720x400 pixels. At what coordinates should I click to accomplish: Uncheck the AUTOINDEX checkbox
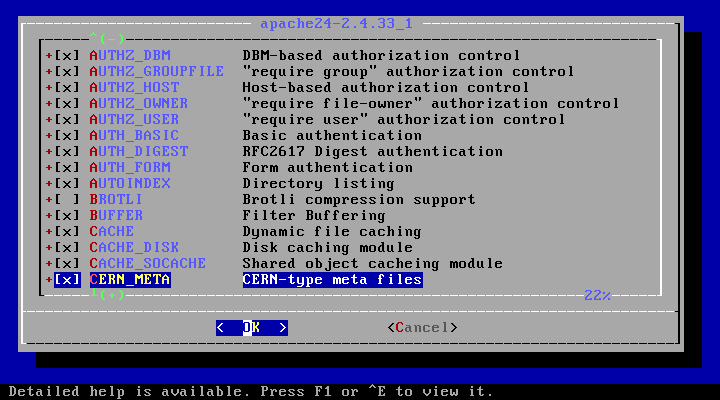[x=67, y=184]
